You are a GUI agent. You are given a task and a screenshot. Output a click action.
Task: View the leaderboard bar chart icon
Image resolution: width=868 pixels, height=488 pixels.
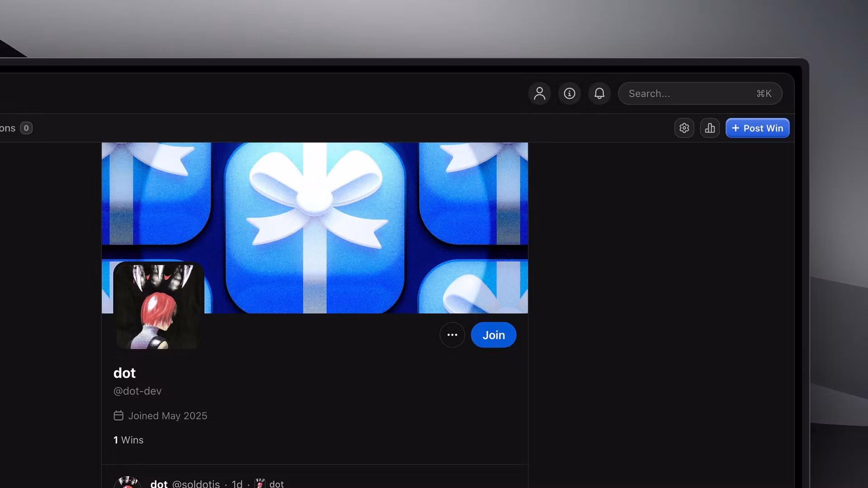[709, 128]
